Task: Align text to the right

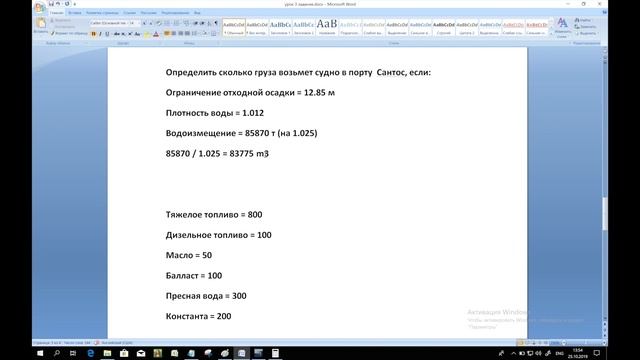Action: click(180, 33)
